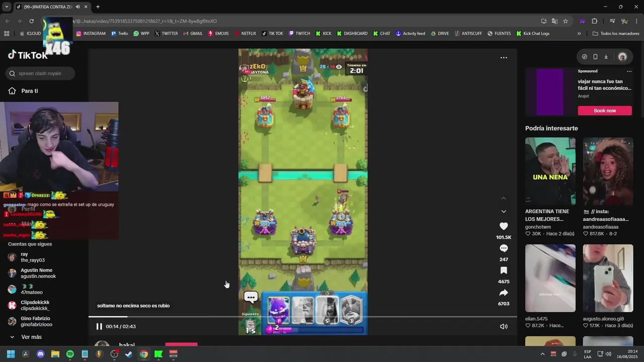
Task: Open the Extensions puzzle icon
Action: (594, 21)
